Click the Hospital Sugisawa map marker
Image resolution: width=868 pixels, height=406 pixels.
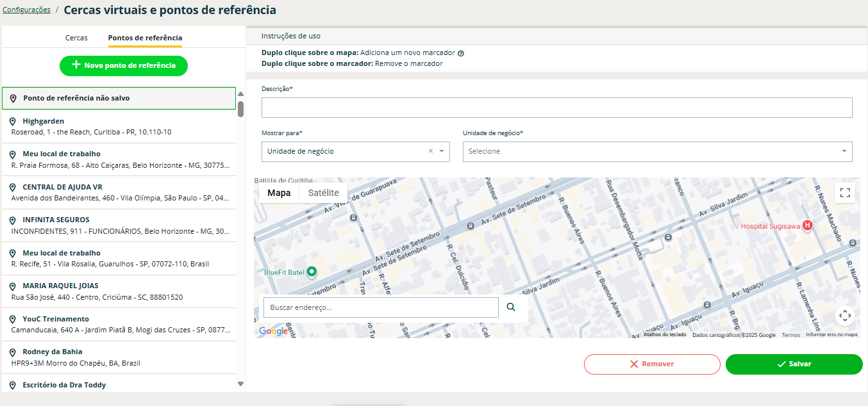(x=808, y=225)
